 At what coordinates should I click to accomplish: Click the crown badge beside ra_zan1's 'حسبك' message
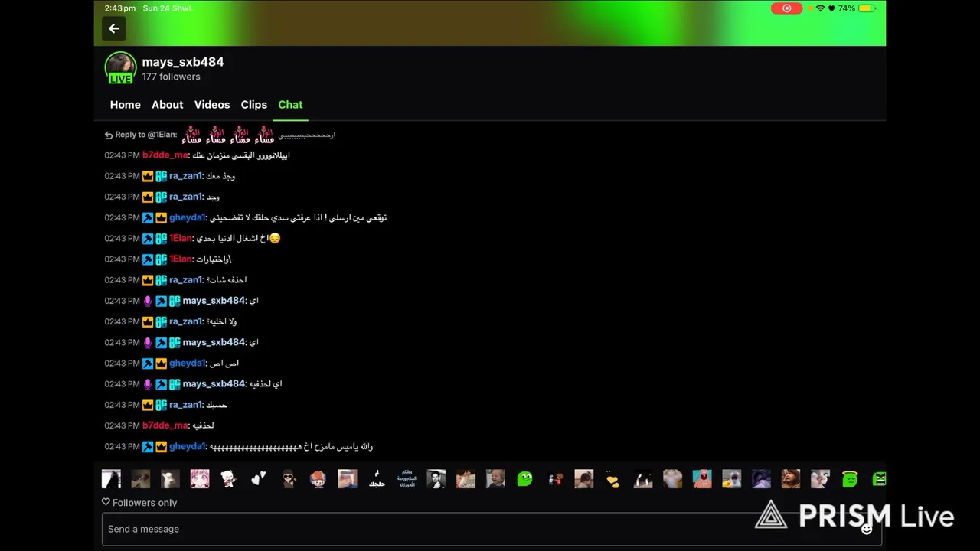(148, 405)
